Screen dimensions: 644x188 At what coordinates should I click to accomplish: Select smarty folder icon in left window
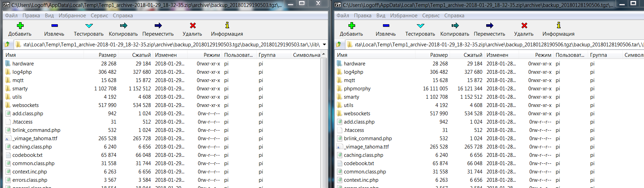[x=8, y=88]
